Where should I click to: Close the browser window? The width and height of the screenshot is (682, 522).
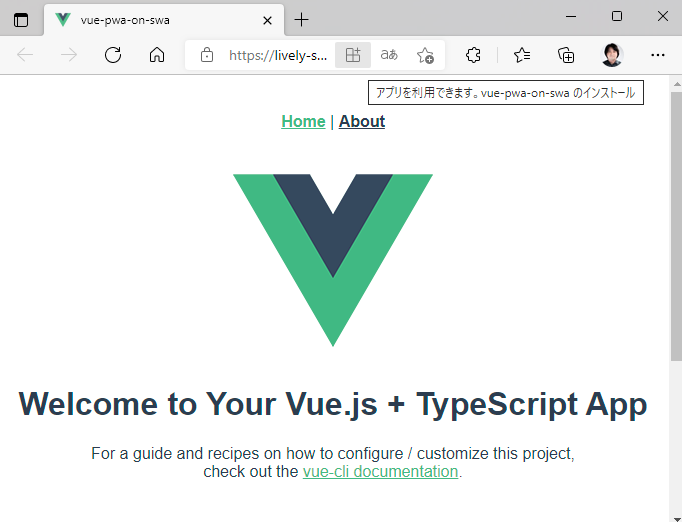[x=662, y=17]
